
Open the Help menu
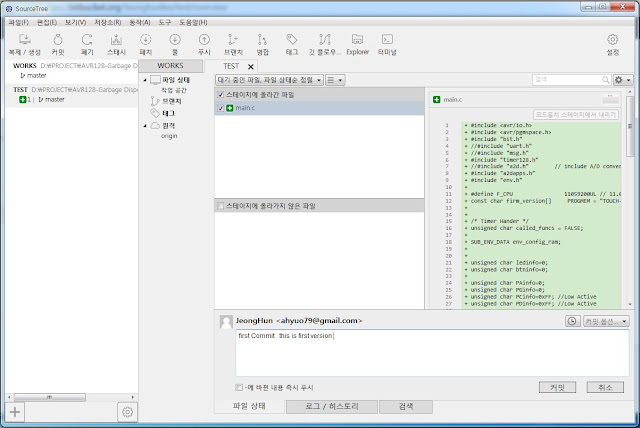(193, 22)
